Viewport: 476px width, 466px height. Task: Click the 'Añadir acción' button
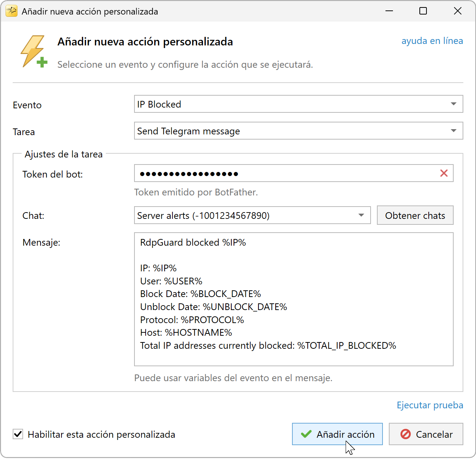coord(337,434)
